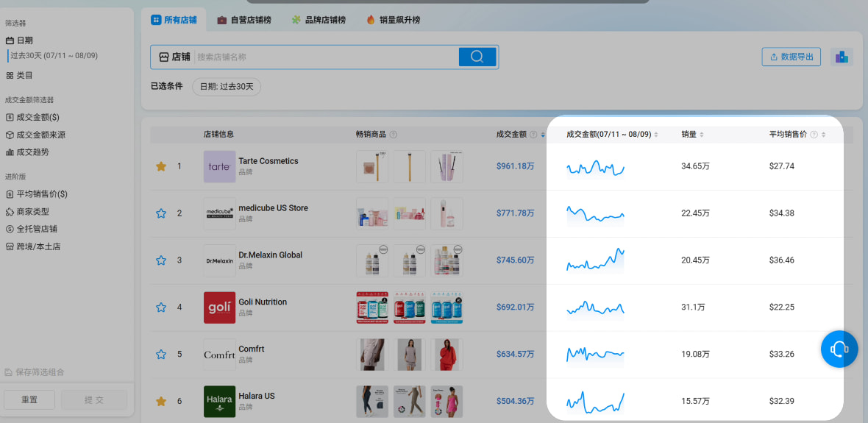Click the 日期: 过去30天 filter chip
The width and height of the screenshot is (868, 423).
(227, 86)
